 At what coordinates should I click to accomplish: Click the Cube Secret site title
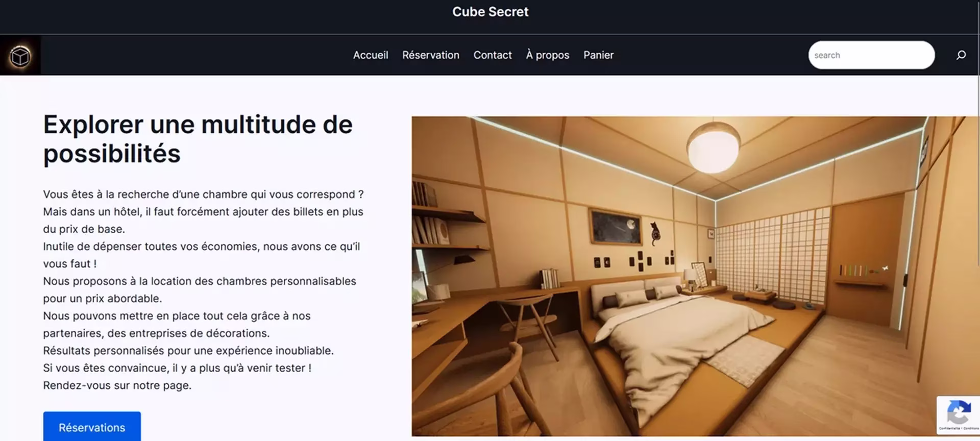[x=490, y=12]
